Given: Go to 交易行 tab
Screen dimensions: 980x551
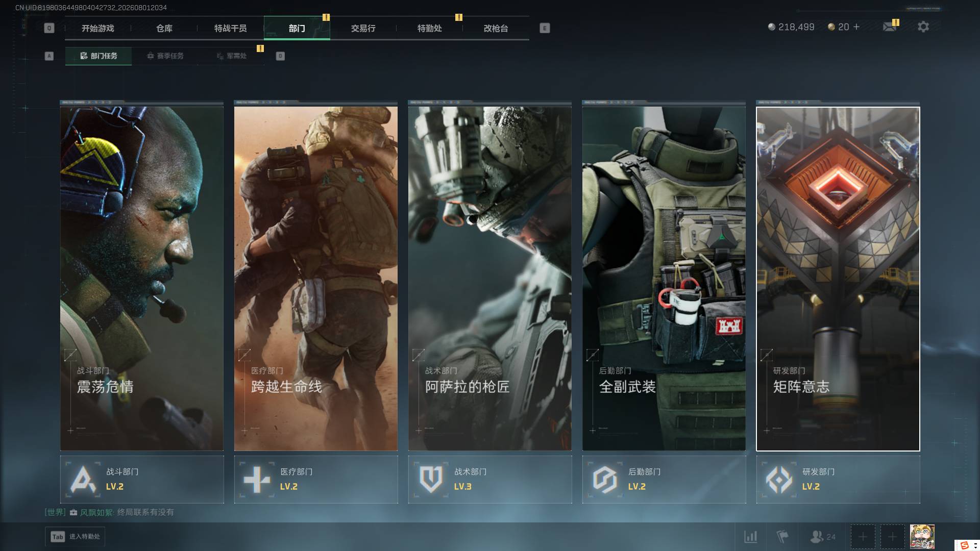Looking at the screenshot, I should (363, 29).
